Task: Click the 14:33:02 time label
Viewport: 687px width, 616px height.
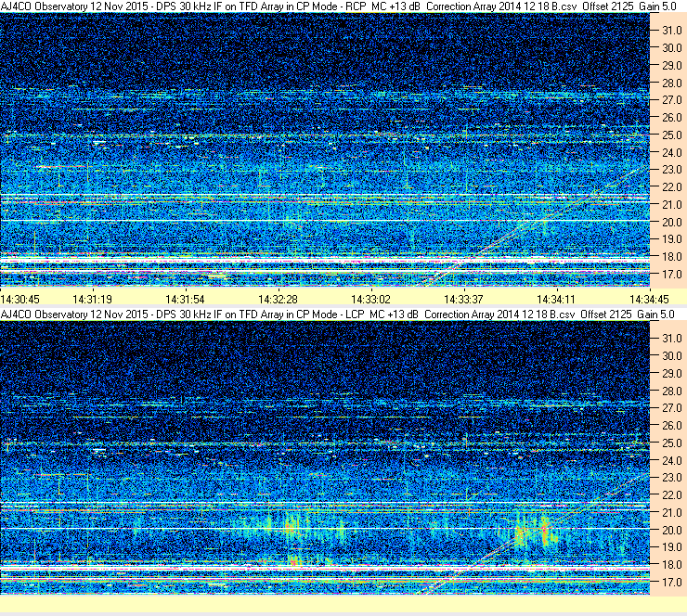Action: [x=370, y=300]
